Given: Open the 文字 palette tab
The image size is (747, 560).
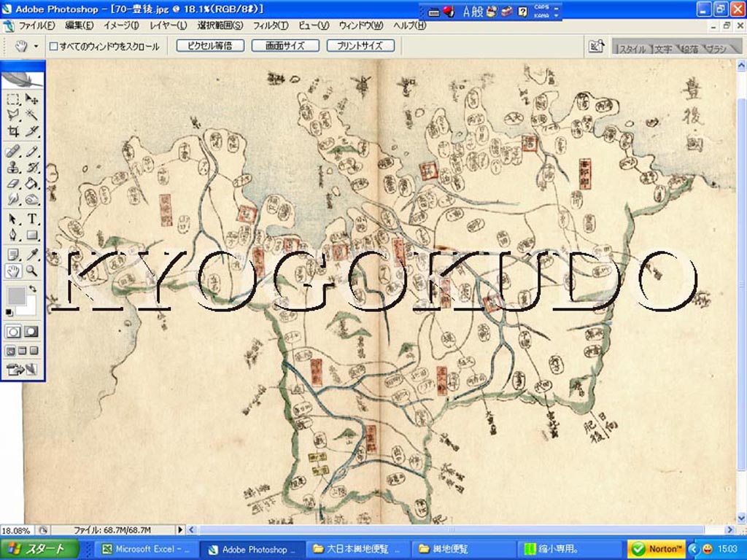Looking at the screenshot, I should pyautogui.click(x=662, y=49).
